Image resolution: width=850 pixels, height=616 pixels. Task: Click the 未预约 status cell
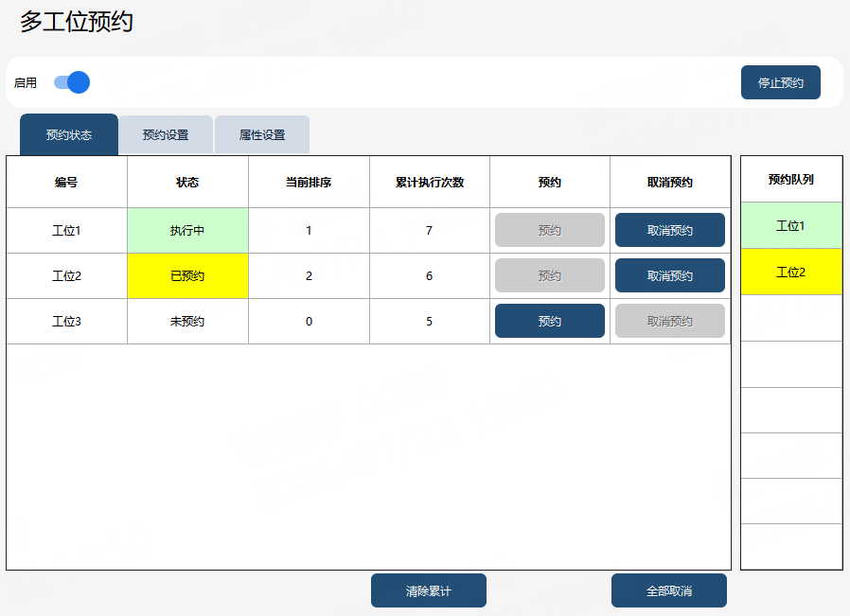187,322
